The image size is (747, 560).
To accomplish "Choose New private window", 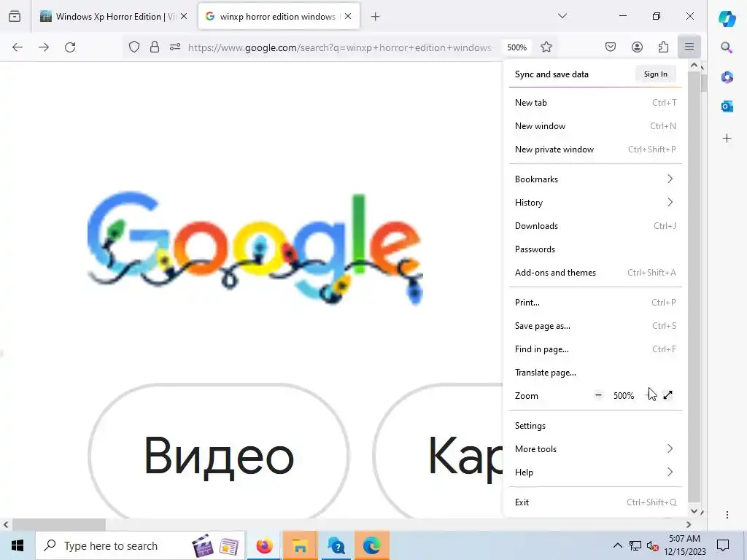I will [x=595, y=149].
